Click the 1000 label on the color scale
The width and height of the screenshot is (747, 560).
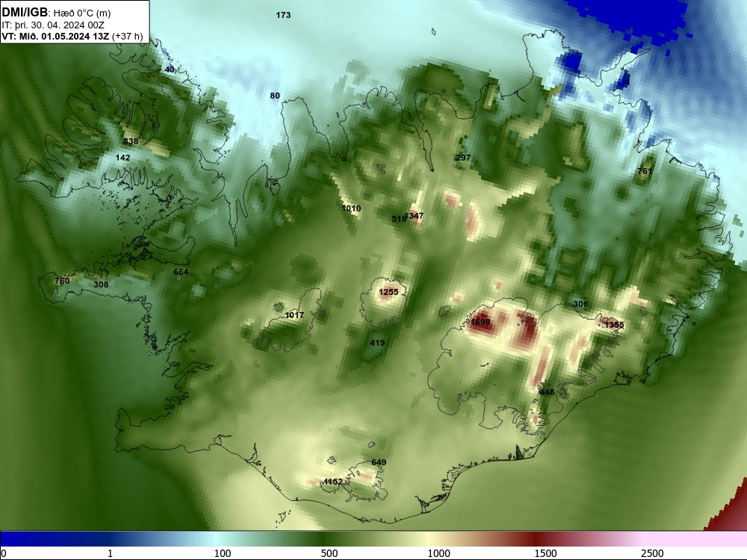[438, 553]
